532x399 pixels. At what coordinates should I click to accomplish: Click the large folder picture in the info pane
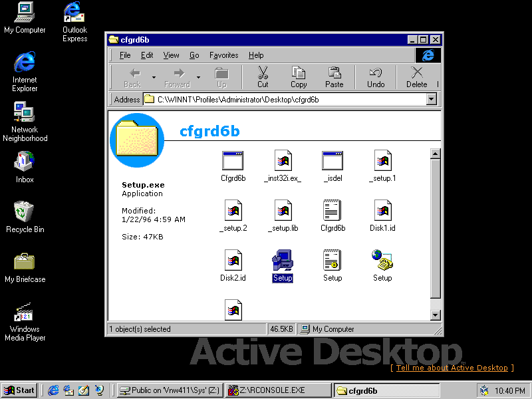[x=137, y=140]
